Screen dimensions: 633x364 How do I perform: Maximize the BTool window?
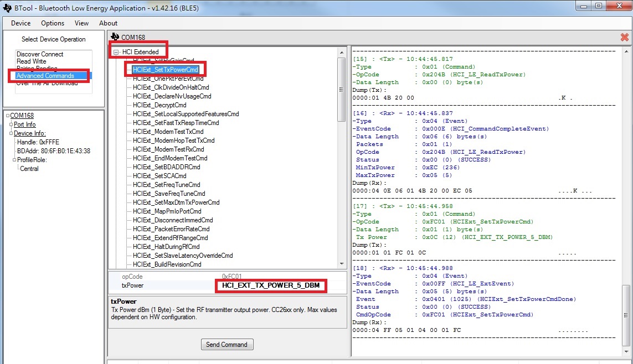pos(599,6)
